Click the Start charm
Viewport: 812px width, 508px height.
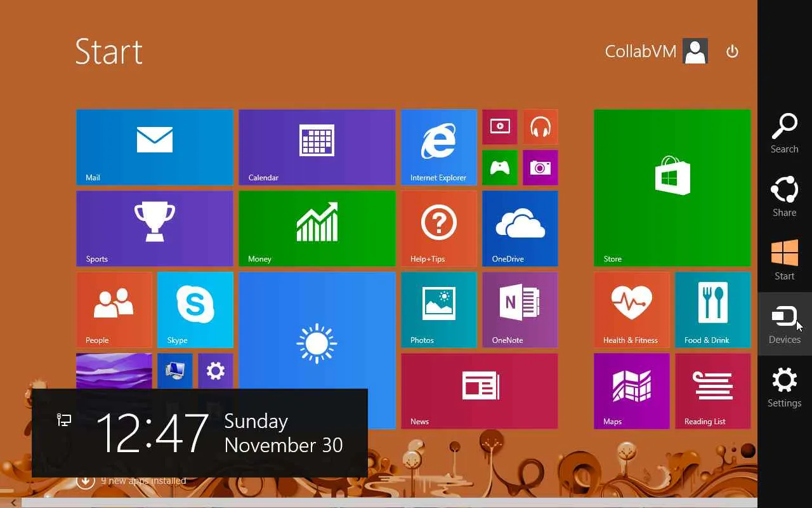coord(785,260)
